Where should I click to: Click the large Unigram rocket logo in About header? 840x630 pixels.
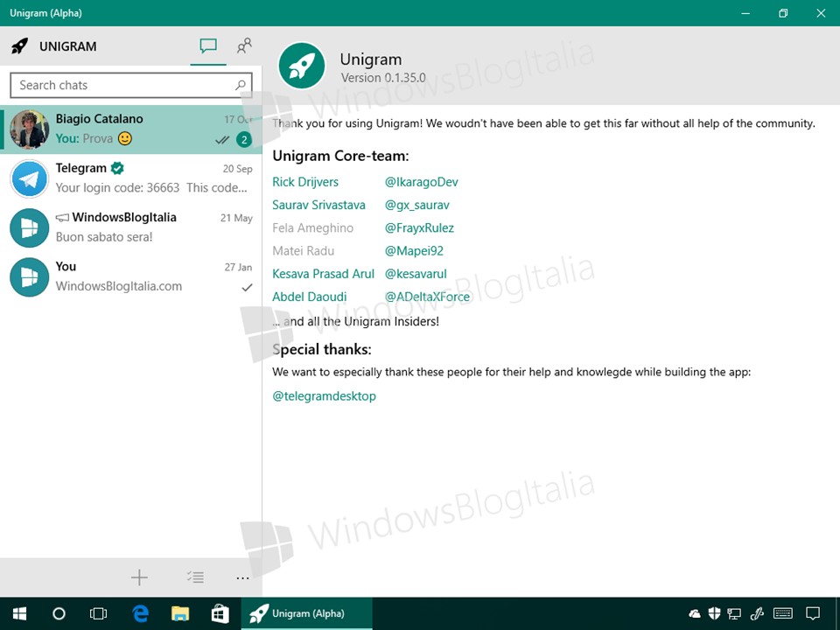(x=302, y=66)
